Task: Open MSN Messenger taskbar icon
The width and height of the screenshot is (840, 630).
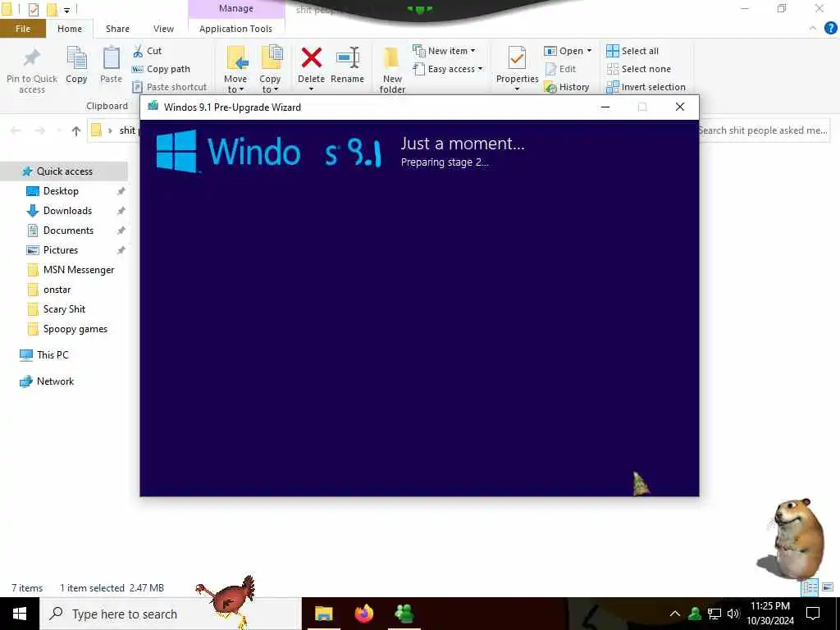Action: (x=404, y=614)
